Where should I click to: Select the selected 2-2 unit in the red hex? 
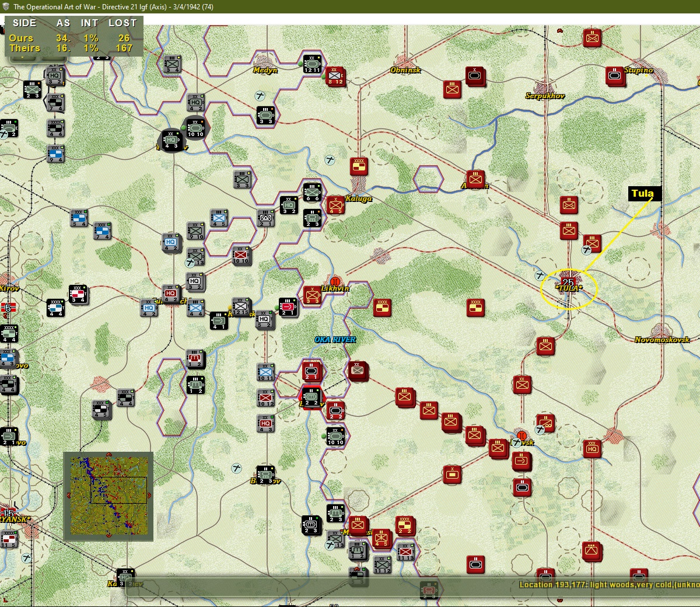click(x=311, y=397)
